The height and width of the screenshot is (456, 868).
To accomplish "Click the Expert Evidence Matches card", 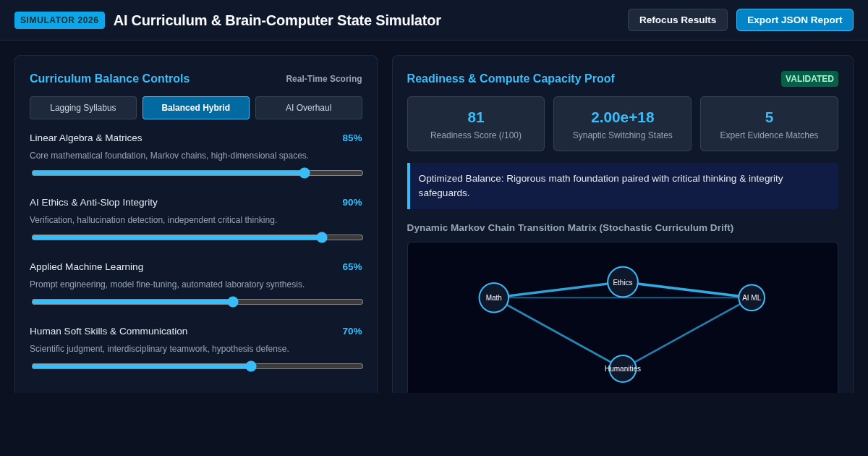I will 769,124.
